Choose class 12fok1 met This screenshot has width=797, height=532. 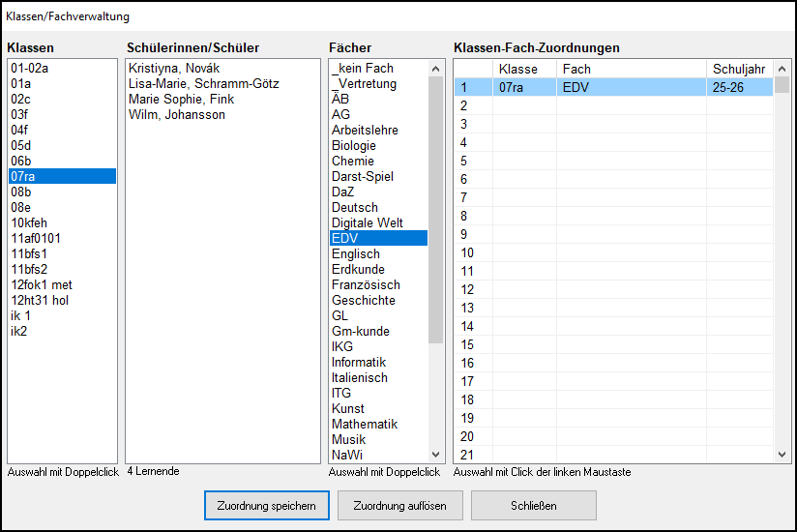(42, 284)
